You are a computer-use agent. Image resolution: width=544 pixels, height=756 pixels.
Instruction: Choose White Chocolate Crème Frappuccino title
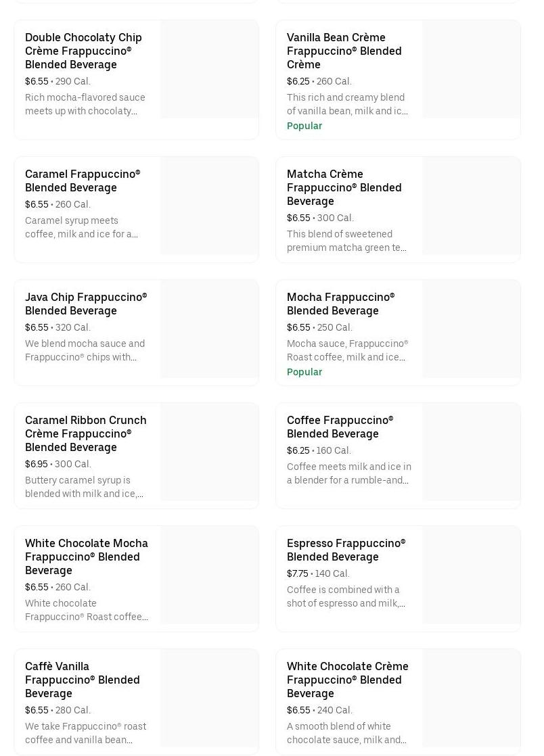347,680
